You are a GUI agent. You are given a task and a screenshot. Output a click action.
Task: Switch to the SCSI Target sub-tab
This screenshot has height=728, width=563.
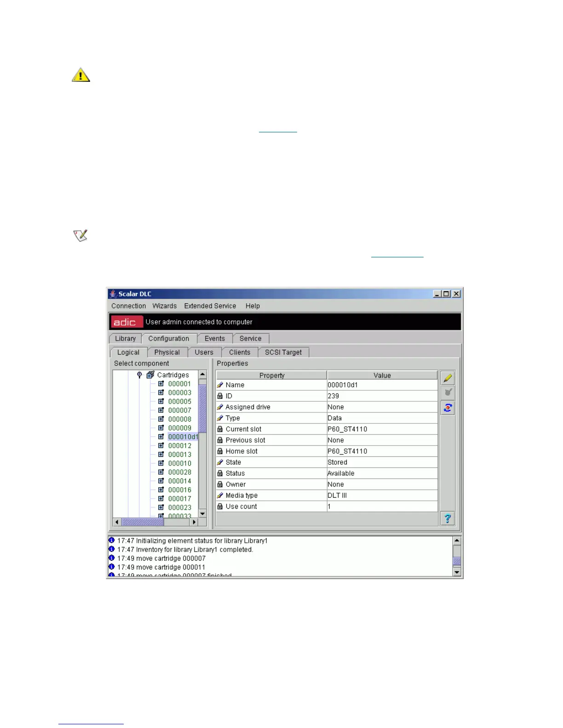pyautogui.click(x=283, y=353)
